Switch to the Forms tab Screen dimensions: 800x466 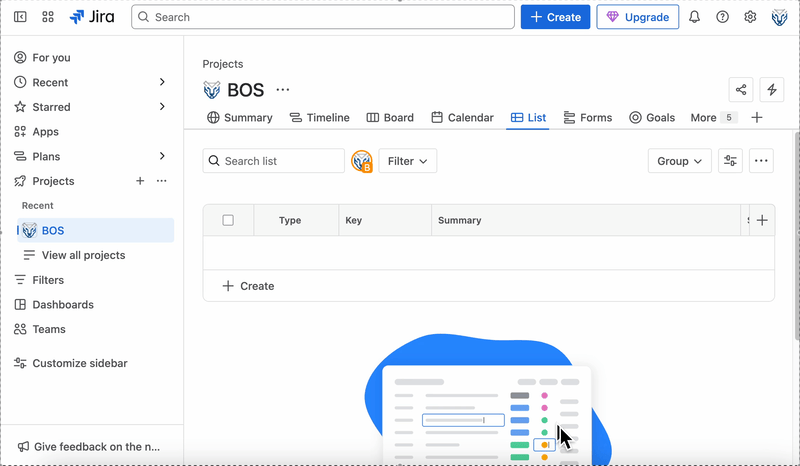tap(587, 117)
